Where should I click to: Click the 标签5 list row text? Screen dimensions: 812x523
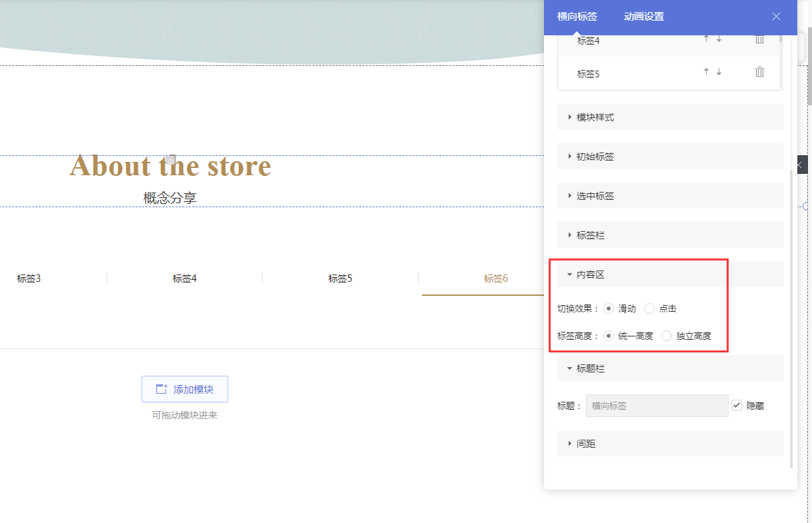coord(588,74)
